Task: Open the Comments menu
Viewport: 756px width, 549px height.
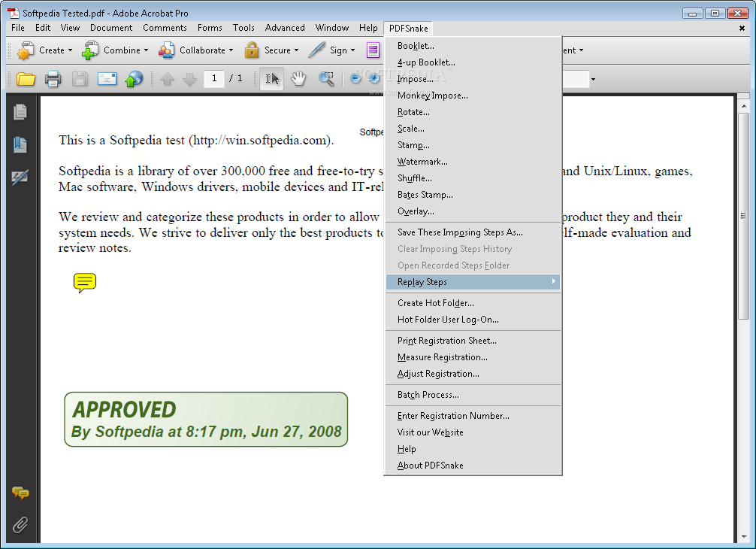Action: click(165, 28)
